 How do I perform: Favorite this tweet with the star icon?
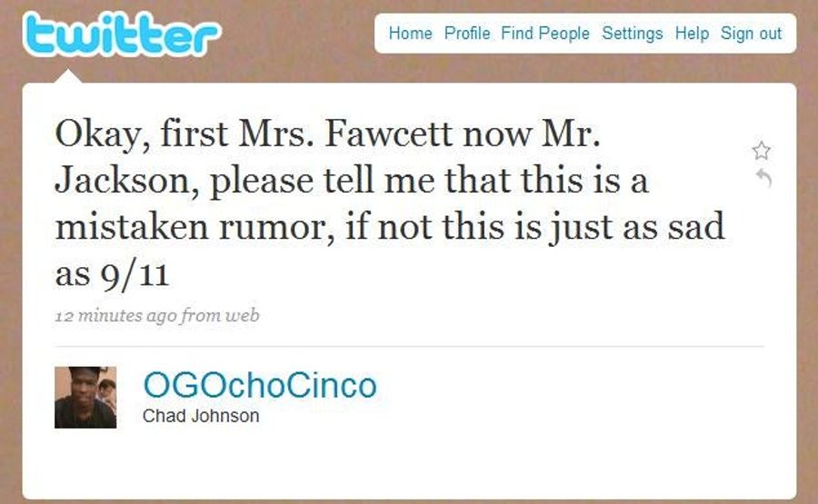click(761, 151)
